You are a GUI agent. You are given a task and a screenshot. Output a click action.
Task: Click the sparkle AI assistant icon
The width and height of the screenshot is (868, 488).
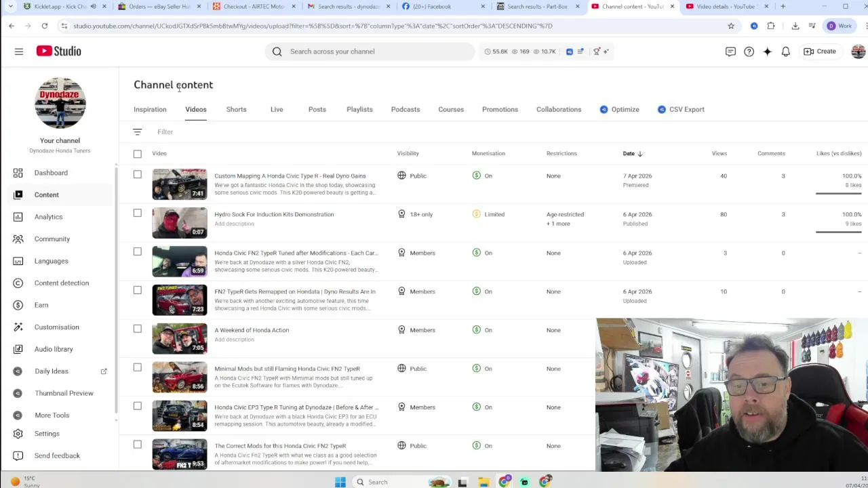pyautogui.click(x=767, y=52)
